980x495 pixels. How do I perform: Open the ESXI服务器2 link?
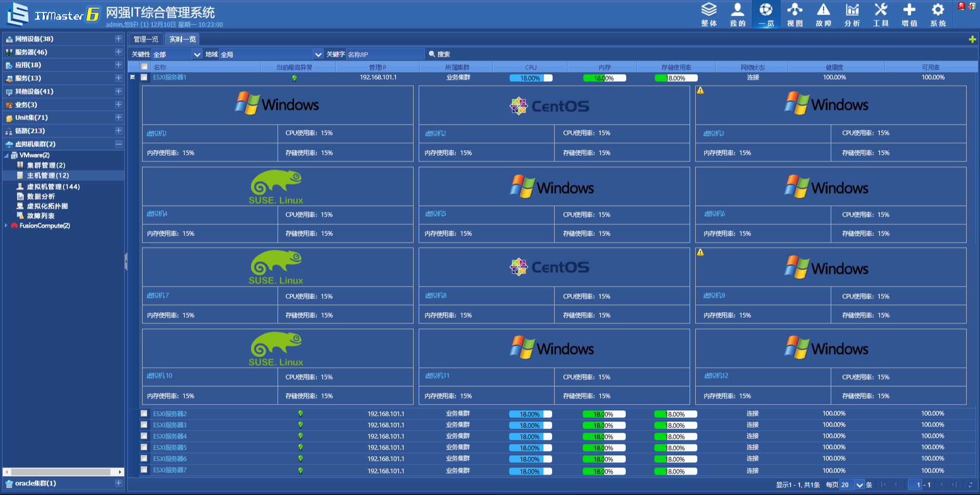point(170,414)
